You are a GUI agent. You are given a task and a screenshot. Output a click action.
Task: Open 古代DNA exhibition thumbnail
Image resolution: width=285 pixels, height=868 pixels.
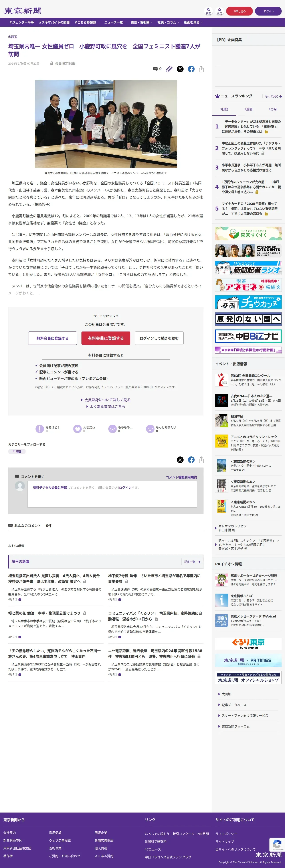pos(222,400)
